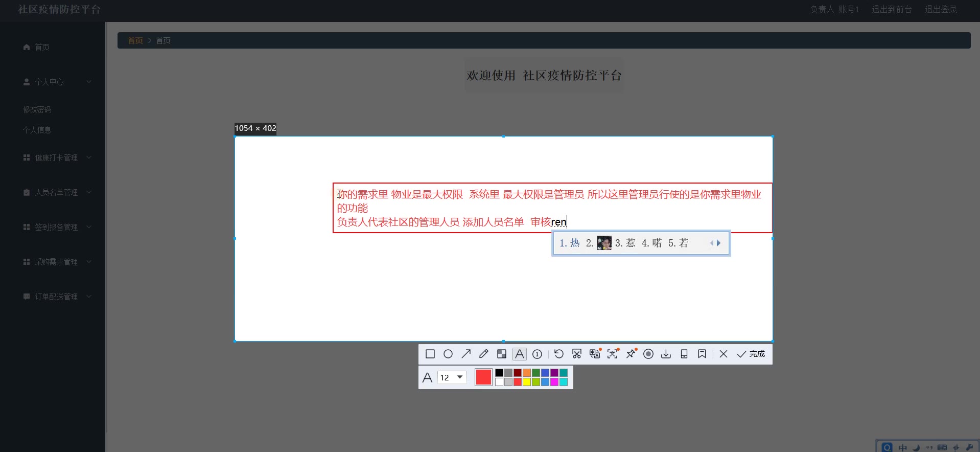Undo the last annotation

click(559, 354)
